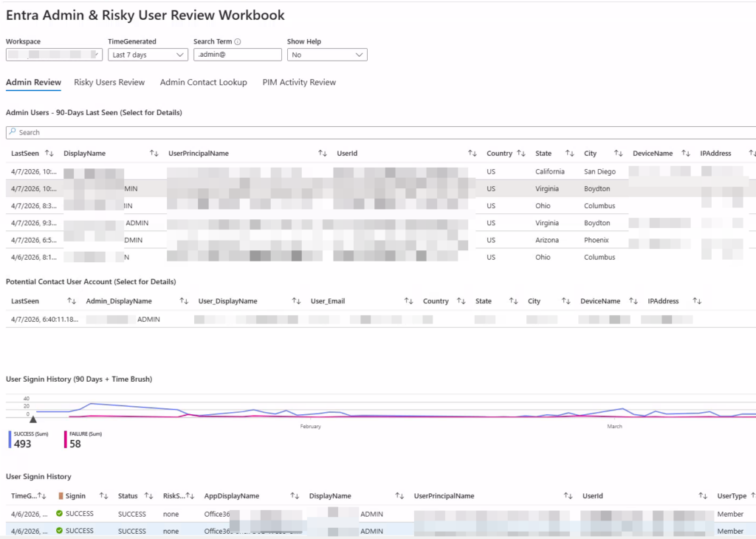Expand the TimeGenerated Last 7 days dropdown
Screen dimensions: 756x539
[x=148, y=55]
